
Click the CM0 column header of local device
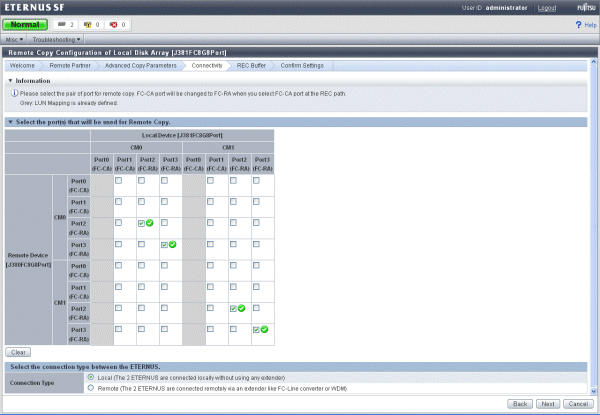coord(137,148)
